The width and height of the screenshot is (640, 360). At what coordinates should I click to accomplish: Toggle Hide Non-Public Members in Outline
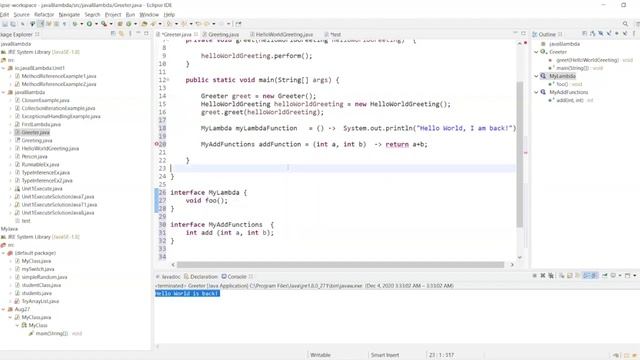617,33
